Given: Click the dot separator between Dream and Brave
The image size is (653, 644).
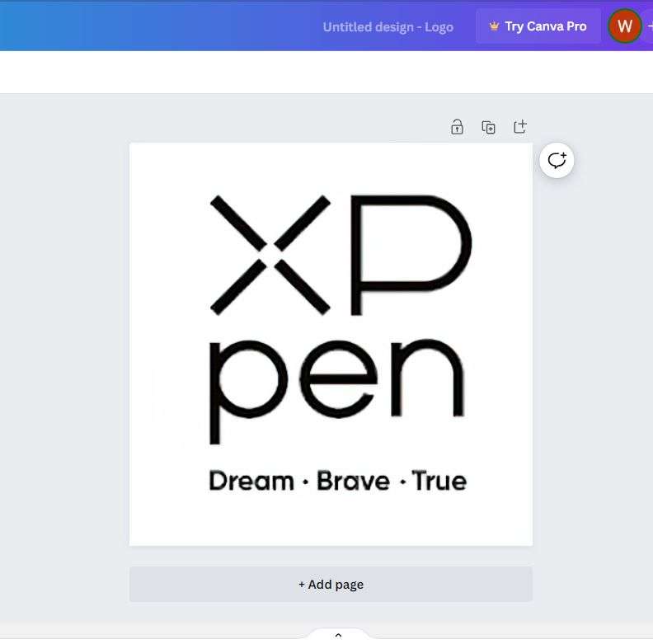Looking at the screenshot, I should [305, 482].
